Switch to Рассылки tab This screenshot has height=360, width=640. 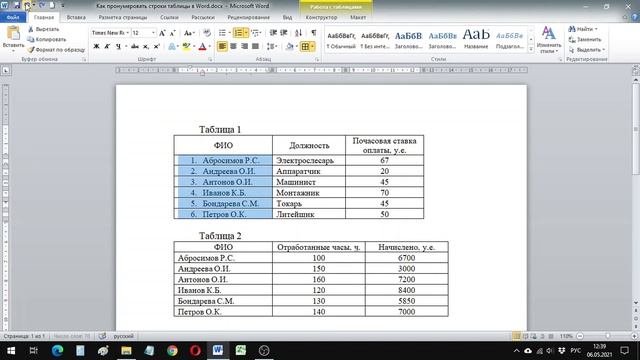203,17
